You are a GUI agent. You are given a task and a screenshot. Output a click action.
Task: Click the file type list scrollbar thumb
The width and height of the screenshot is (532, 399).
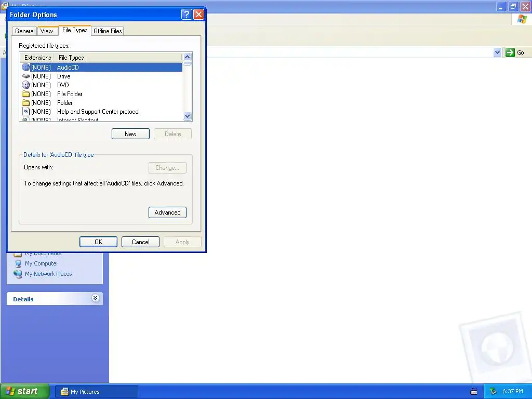pos(187,63)
